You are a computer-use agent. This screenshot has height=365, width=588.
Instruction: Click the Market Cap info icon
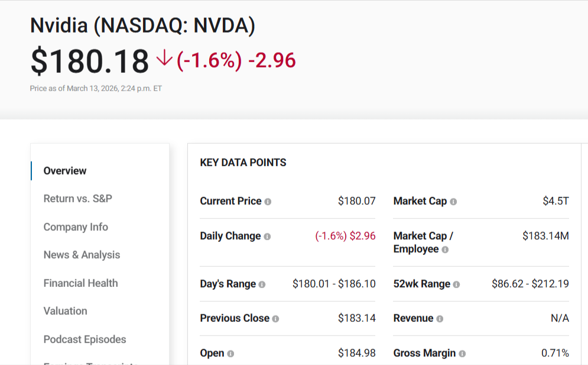[453, 201]
